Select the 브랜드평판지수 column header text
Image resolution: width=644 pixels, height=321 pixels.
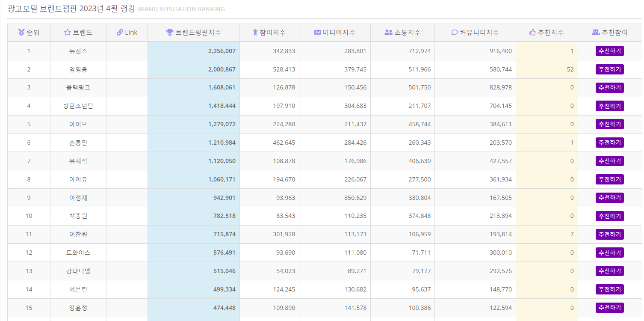[x=198, y=33]
